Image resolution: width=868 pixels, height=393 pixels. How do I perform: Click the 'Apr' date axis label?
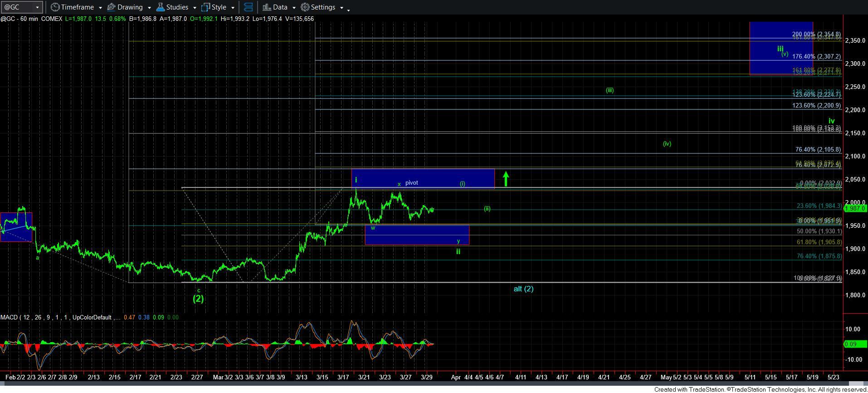[456, 377]
